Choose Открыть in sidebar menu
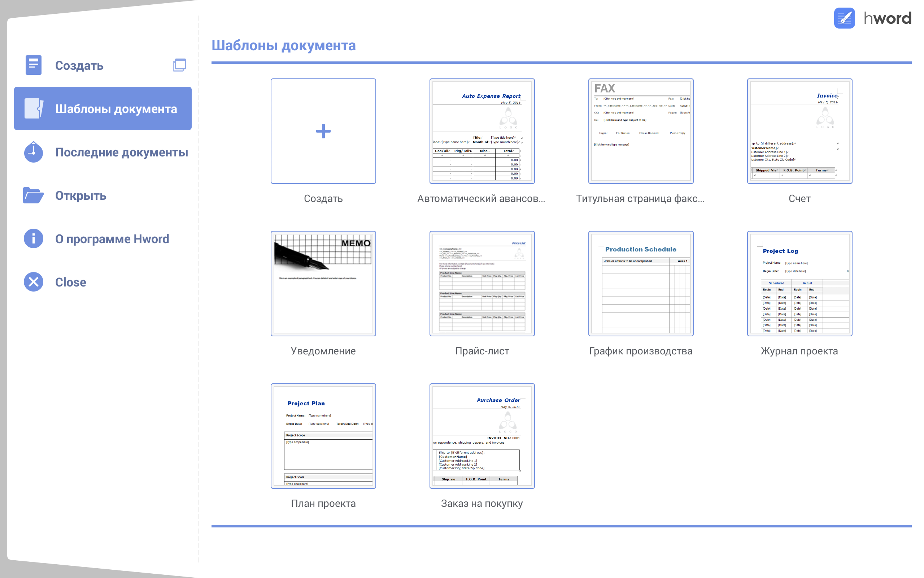This screenshot has height=578, width=924. tap(81, 195)
